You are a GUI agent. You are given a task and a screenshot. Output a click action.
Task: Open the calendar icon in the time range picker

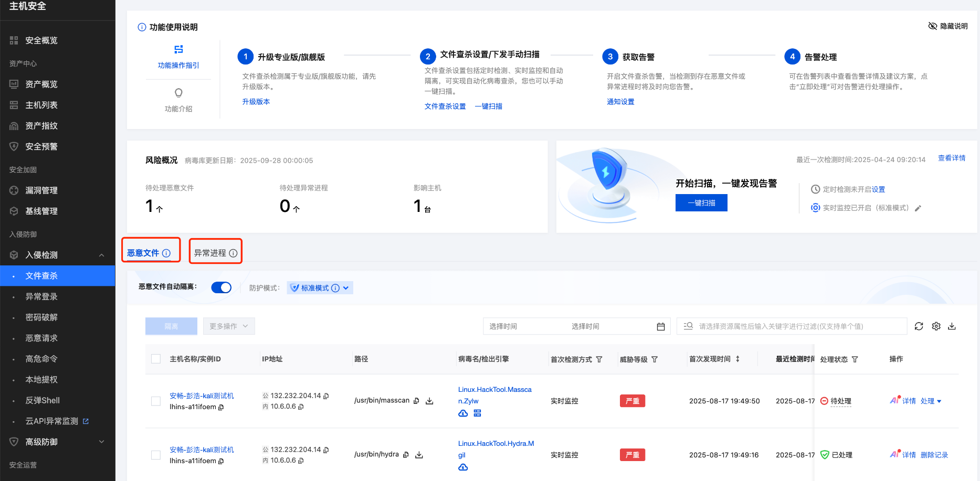click(x=660, y=326)
